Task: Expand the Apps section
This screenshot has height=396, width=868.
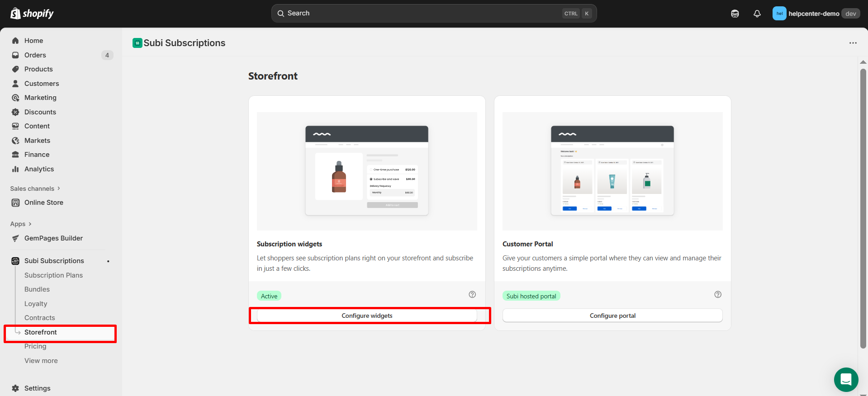Action: coord(21,224)
